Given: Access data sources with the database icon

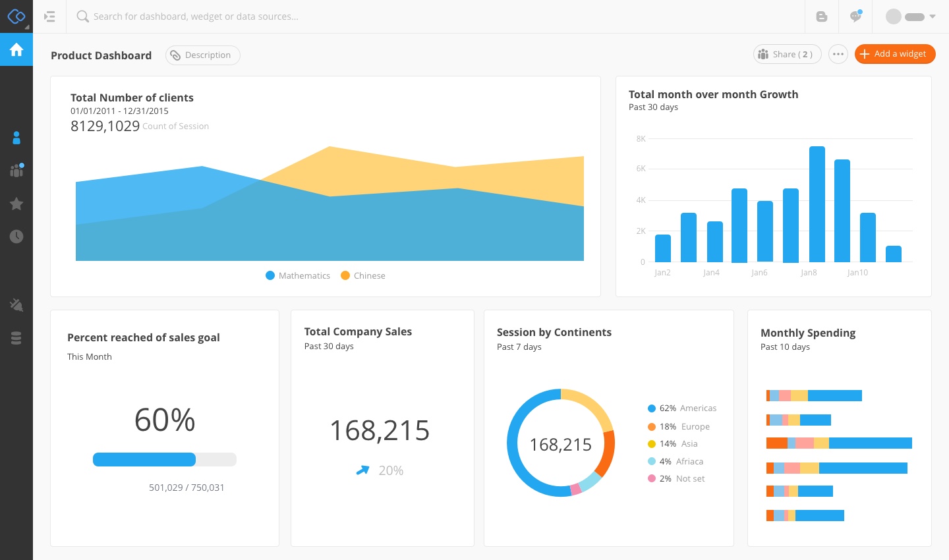Looking at the screenshot, I should [x=16, y=338].
